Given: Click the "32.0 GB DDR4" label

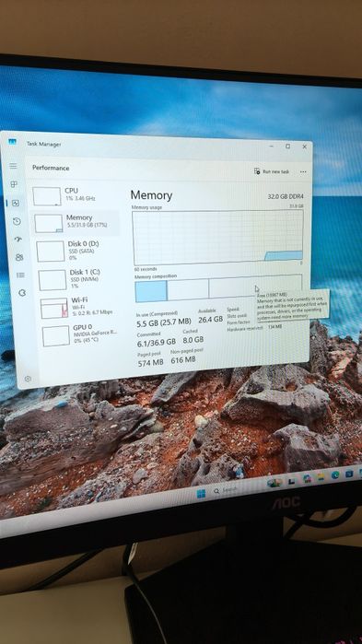Looking at the screenshot, I should 286,197.
